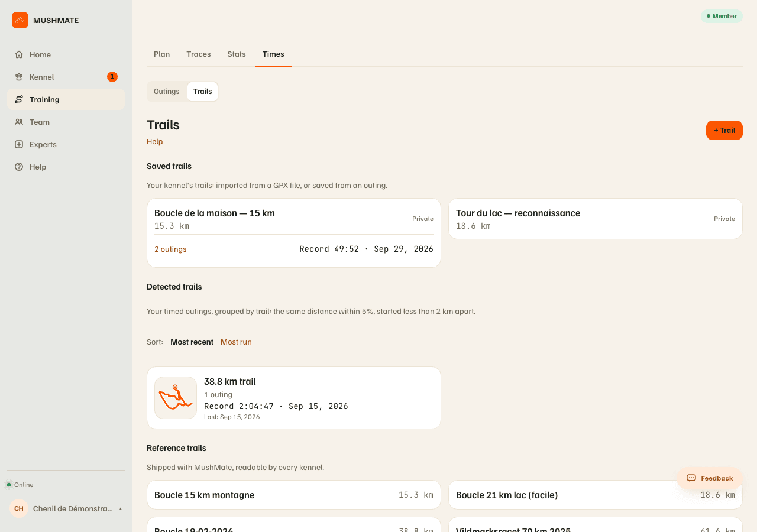Click the CH kennel avatar
Screen dimensions: 757x532
[x=19, y=508]
